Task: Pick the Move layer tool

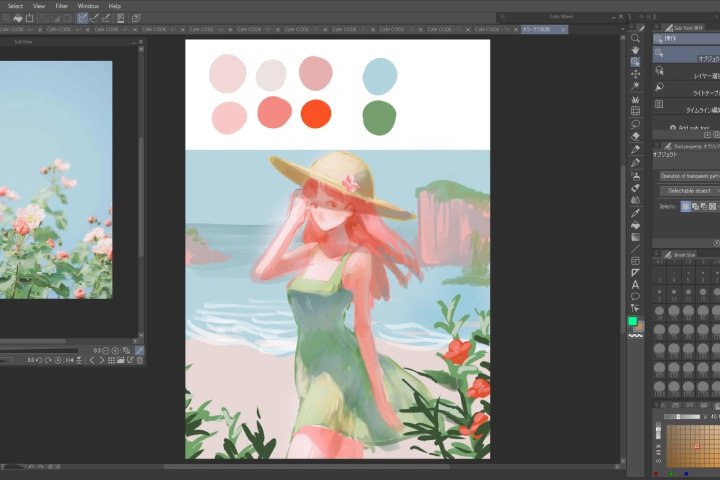Action: (635, 74)
